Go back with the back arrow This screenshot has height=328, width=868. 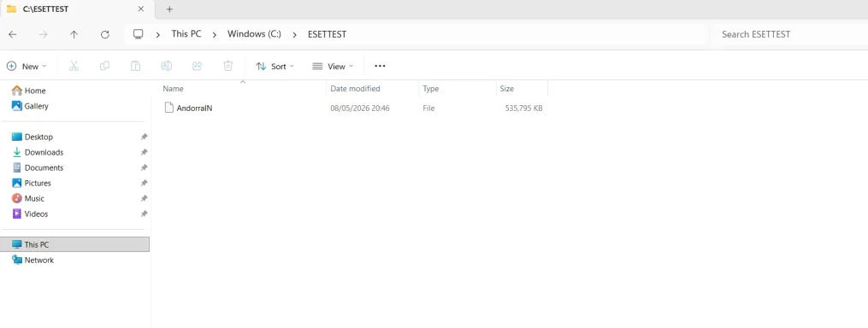(x=12, y=34)
